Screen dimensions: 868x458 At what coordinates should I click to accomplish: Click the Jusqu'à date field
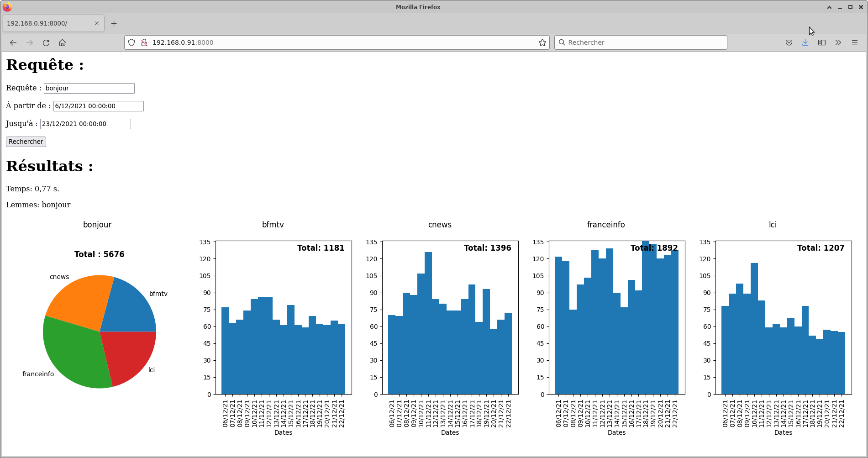tap(85, 124)
